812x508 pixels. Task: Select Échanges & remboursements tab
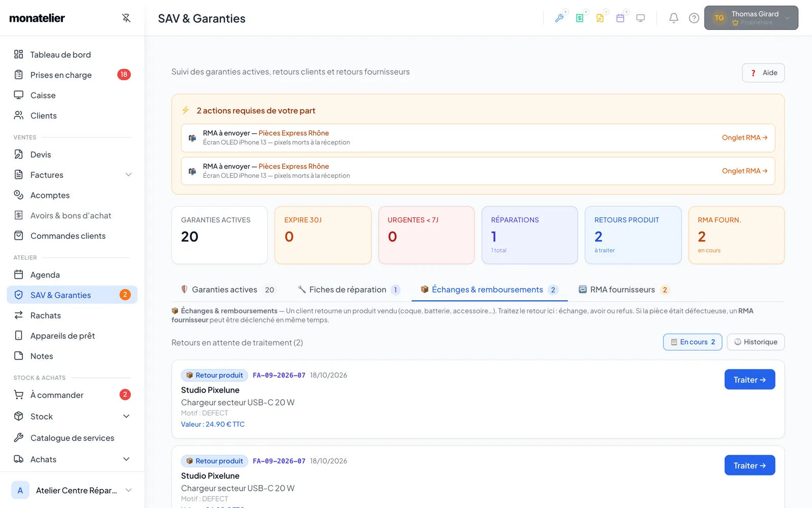pos(490,290)
